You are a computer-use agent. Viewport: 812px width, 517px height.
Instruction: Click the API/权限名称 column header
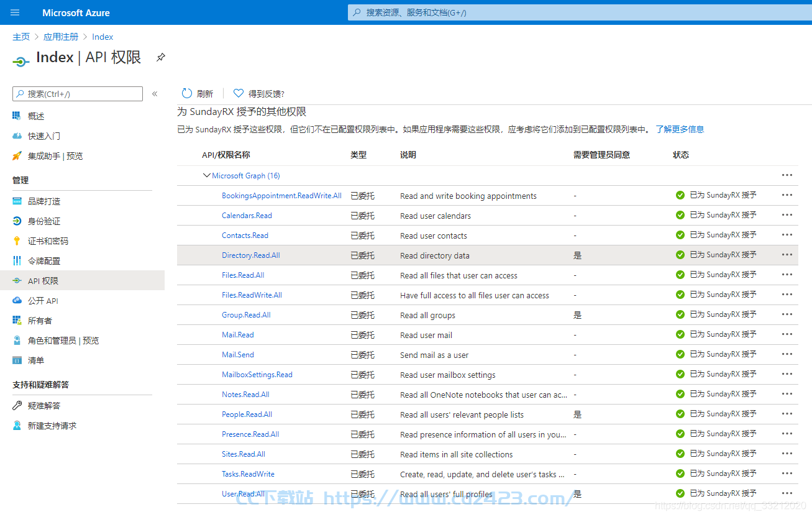coord(226,155)
